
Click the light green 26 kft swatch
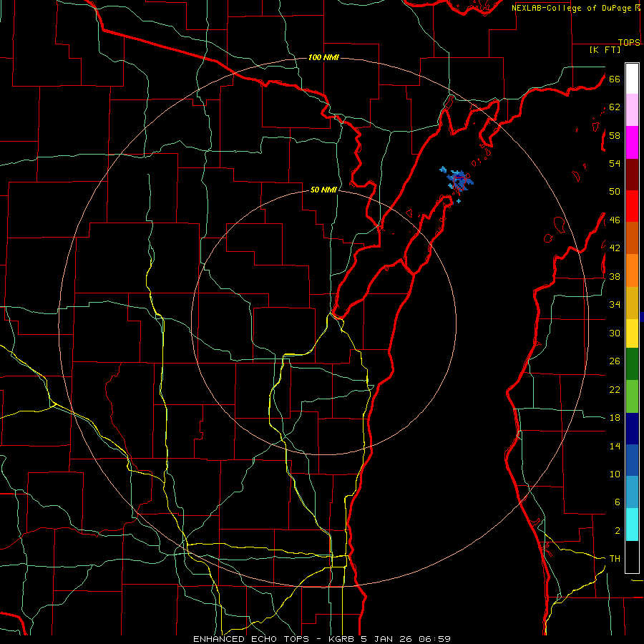point(632,396)
